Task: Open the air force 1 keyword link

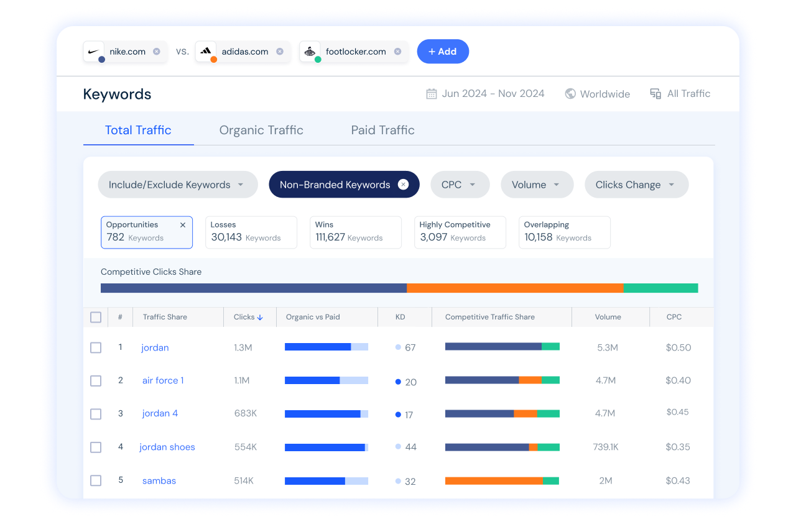Action: coord(163,380)
